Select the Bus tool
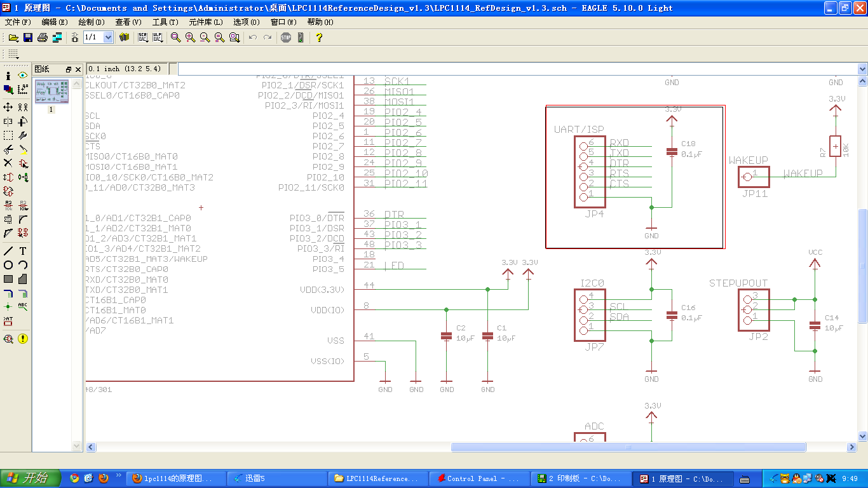This screenshot has height=488, width=868. tap(8, 293)
